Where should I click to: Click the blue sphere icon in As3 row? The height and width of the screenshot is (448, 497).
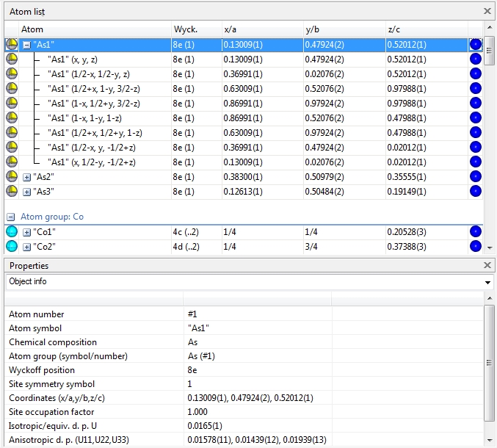pyautogui.click(x=475, y=192)
